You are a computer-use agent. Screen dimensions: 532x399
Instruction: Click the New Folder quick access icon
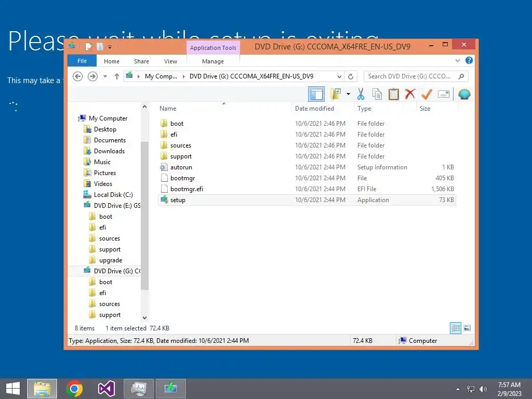[x=100, y=46]
